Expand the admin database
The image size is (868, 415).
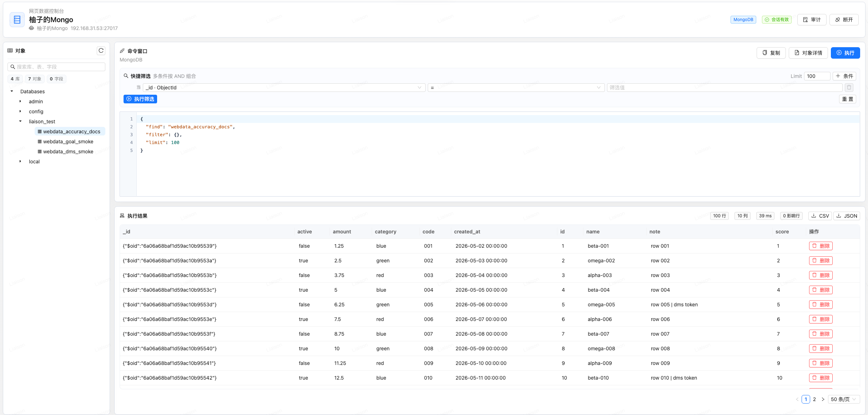click(20, 102)
